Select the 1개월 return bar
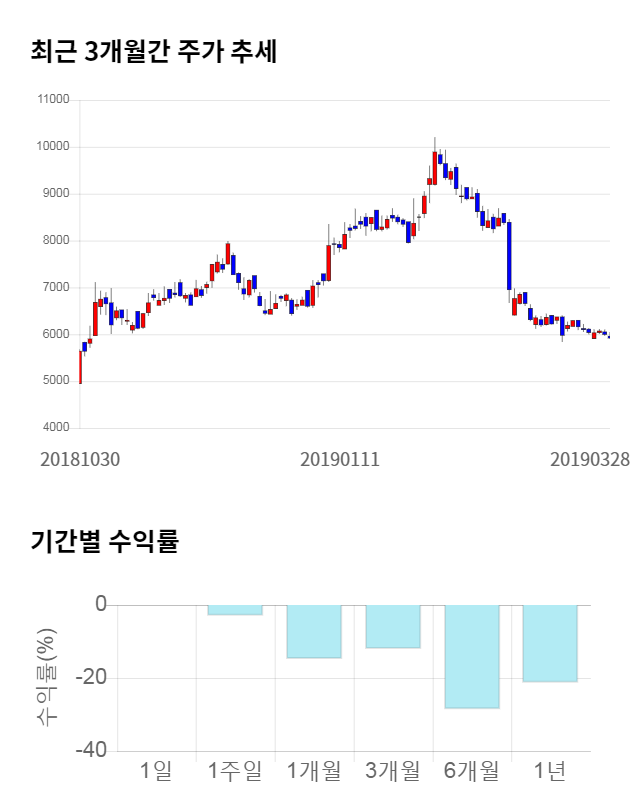The image size is (640, 810). pyautogui.click(x=314, y=631)
